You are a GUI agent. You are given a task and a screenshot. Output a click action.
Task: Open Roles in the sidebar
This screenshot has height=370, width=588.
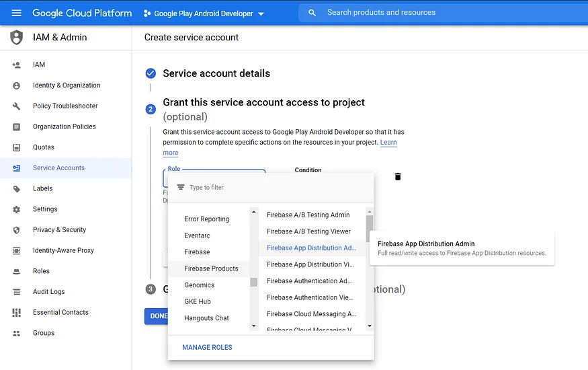[41, 271]
